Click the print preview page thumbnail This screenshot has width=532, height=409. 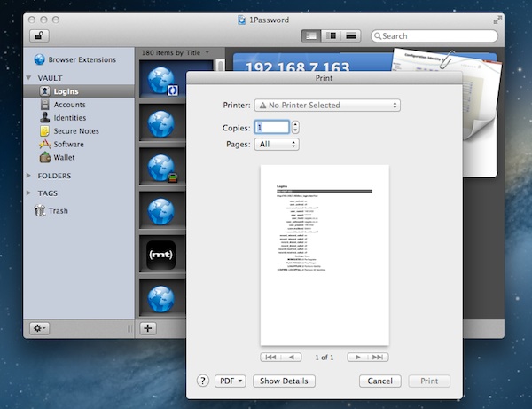[325, 255]
